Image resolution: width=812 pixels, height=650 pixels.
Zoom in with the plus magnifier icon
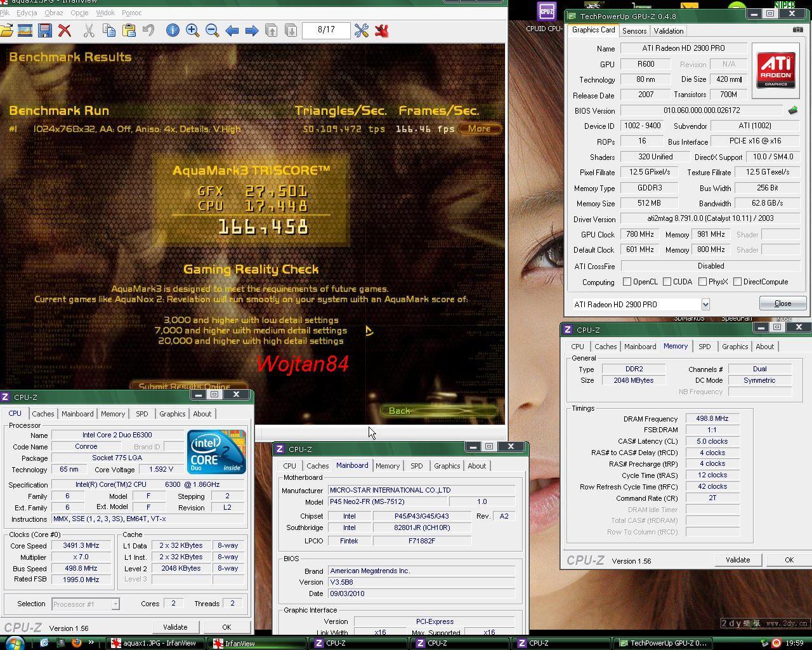click(192, 30)
